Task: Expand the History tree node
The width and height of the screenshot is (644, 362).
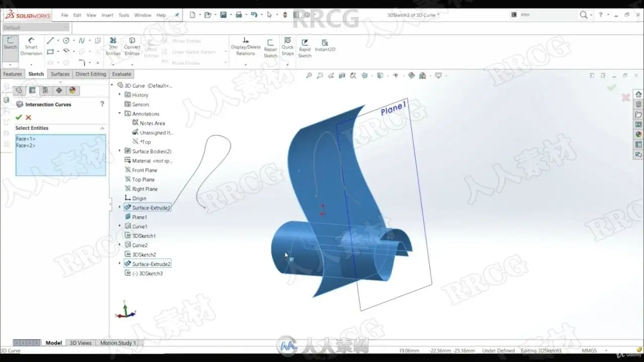Action: coord(120,95)
